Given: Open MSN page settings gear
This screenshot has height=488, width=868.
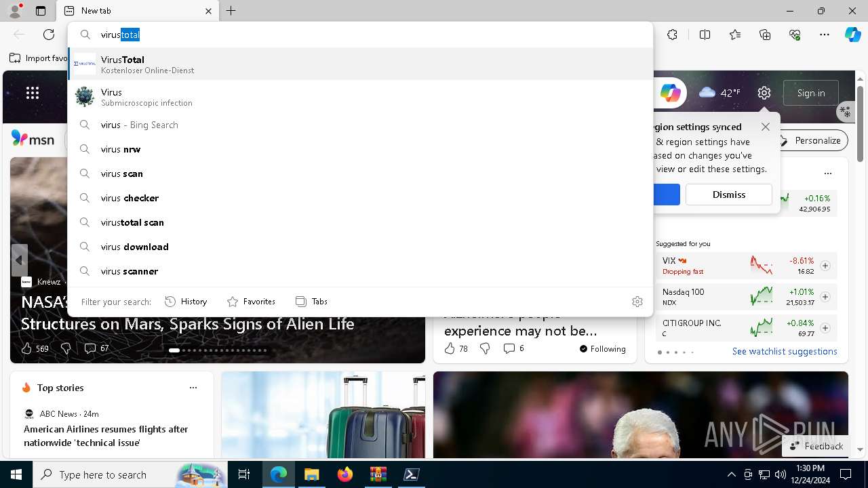Looking at the screenshot, I should (x=764, y=93).
